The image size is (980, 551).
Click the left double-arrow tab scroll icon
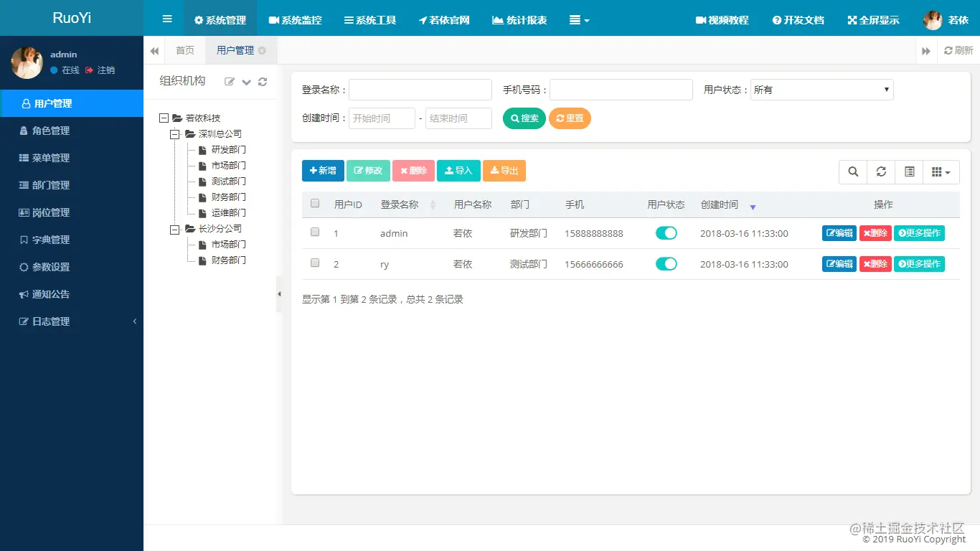pos(154,51)
